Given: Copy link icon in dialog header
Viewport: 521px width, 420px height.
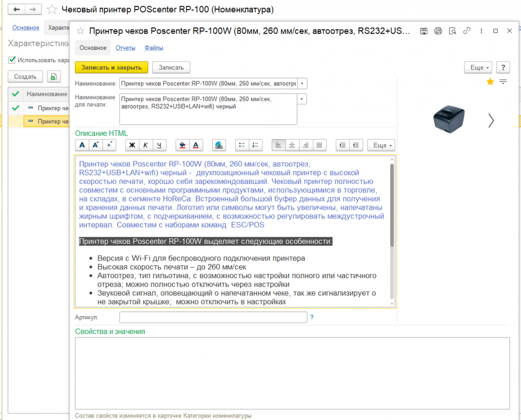Looking at the screenshot, I should (x=467, y=31).
